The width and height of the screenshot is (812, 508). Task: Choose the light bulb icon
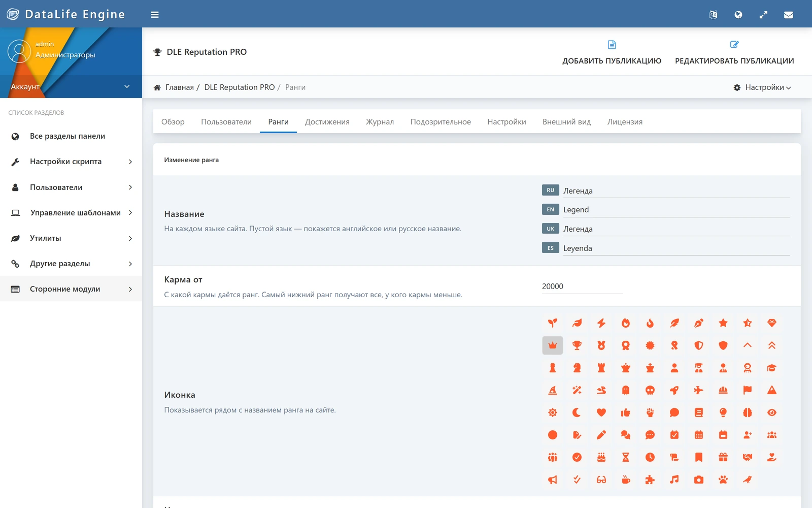[x=723, y=412]
